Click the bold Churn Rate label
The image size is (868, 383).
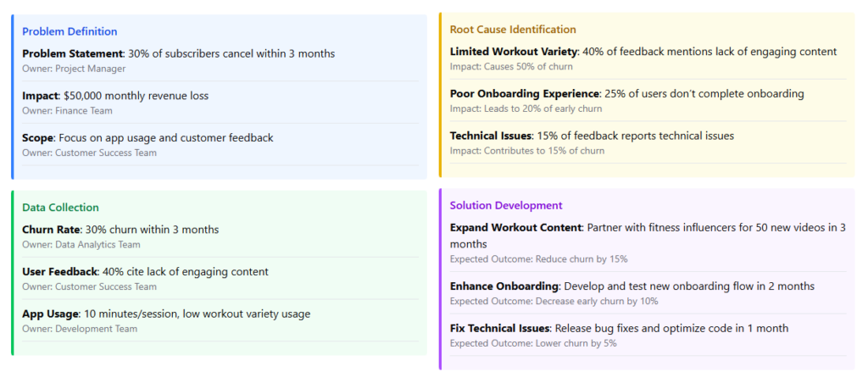[51, 230]
